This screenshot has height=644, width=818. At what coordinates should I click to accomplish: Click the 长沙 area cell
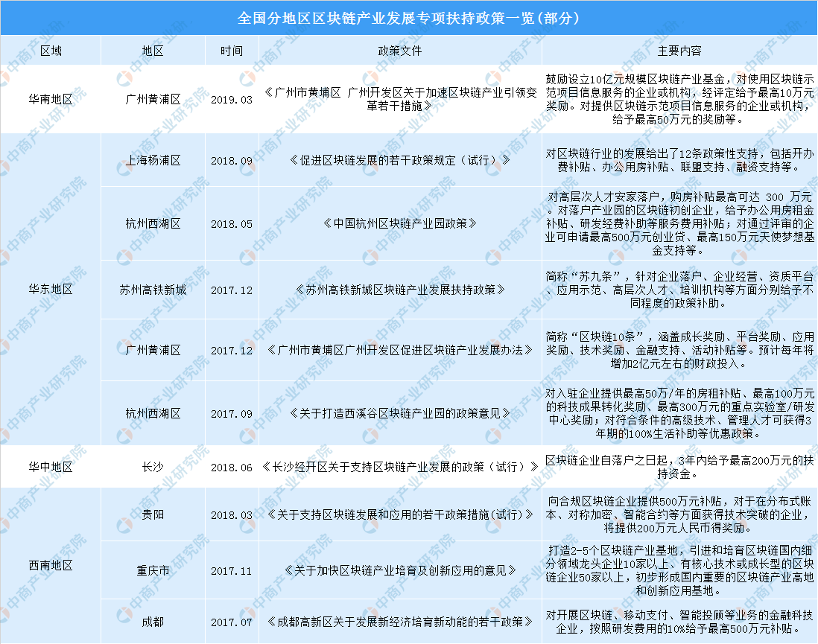point(152,468)
